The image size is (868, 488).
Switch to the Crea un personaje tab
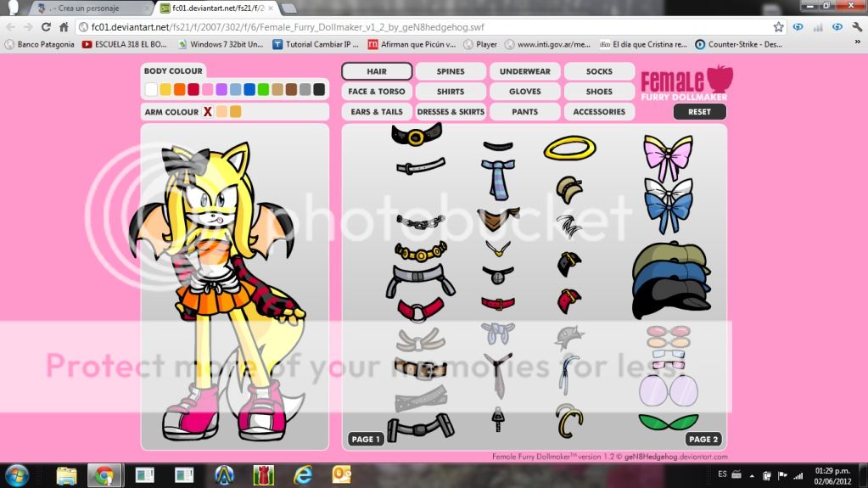(x=88, y=8)
